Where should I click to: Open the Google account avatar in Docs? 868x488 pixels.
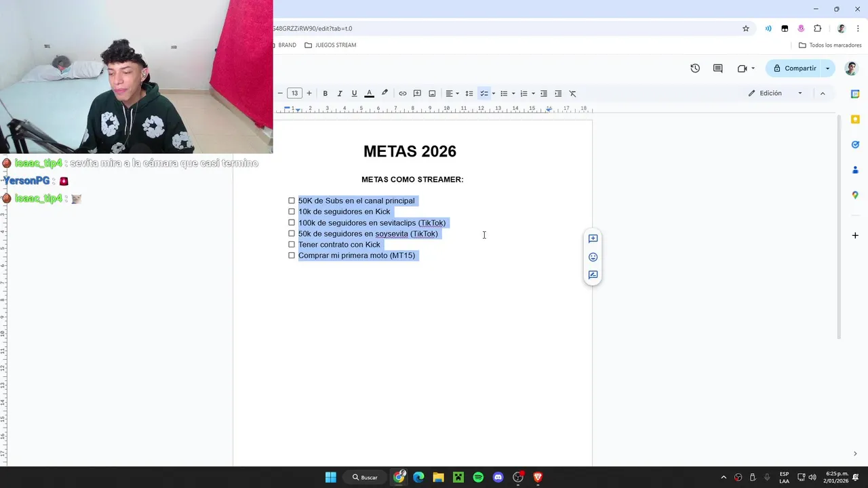pyautogui.click(x=851, y=68)
